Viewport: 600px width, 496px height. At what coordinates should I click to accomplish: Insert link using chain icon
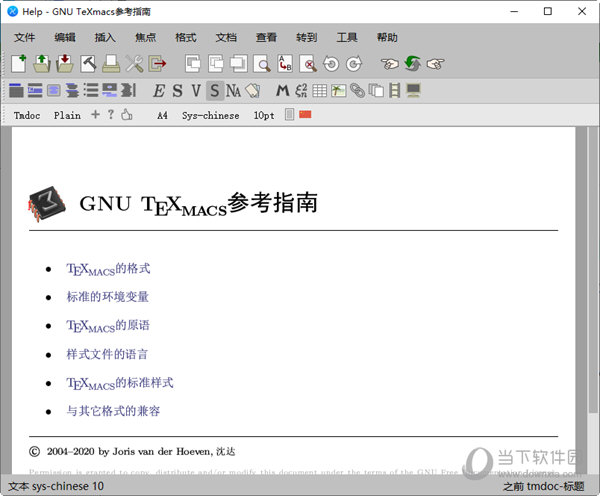(x=357, y=91)
